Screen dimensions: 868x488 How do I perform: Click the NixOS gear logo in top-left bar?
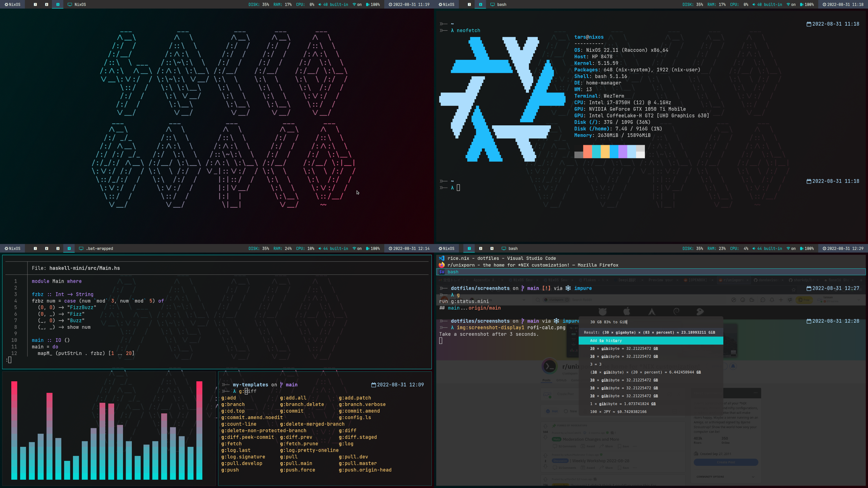tap(6, 4)
